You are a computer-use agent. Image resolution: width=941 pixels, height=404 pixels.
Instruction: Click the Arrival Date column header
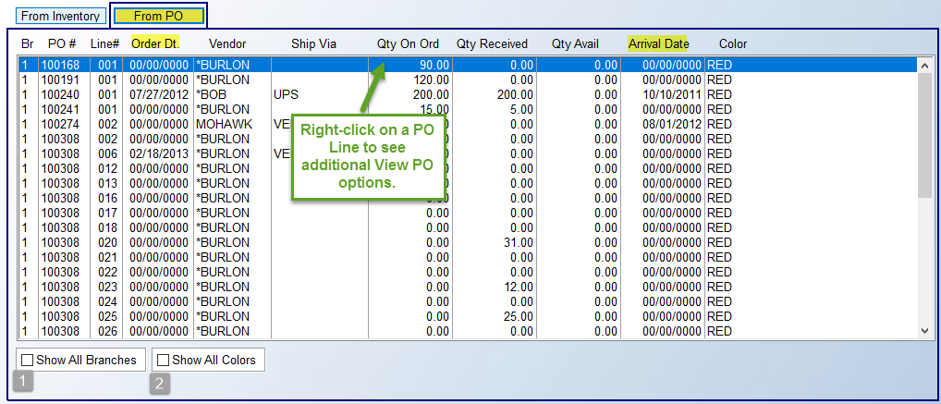(x=658, y=44)
